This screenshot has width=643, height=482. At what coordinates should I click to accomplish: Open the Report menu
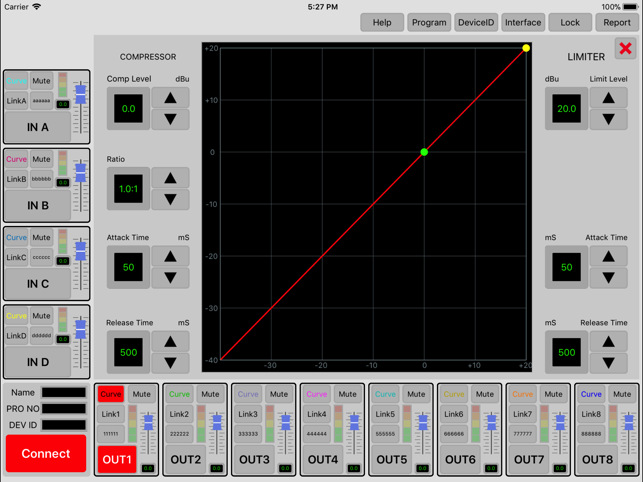click(x=617, y=23)
